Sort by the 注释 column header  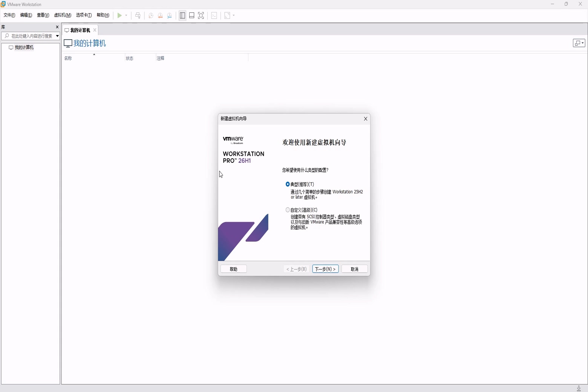tap(202, 58)
